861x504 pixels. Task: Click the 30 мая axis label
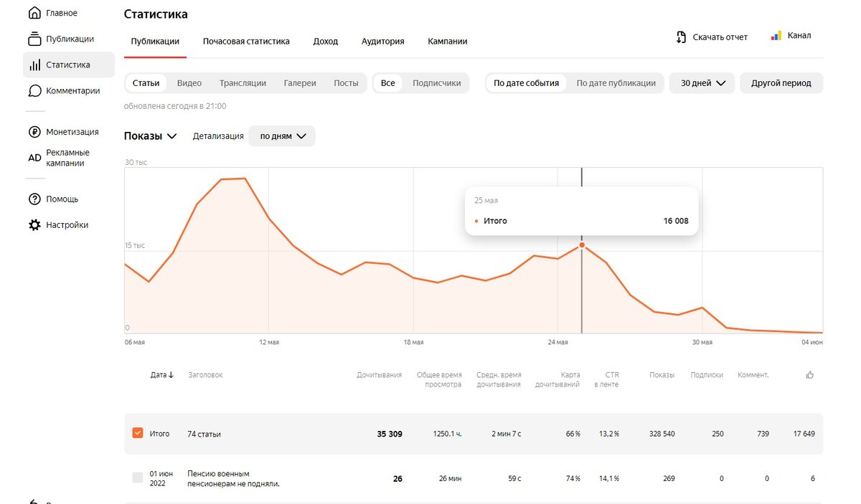702,343
